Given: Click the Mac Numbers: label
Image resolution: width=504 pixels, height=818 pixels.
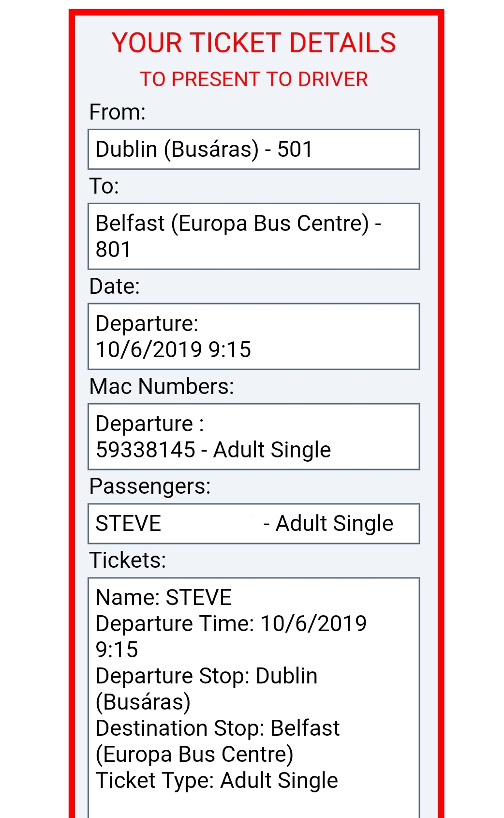Looking at the screenshot, I should (x=162, y=387).
